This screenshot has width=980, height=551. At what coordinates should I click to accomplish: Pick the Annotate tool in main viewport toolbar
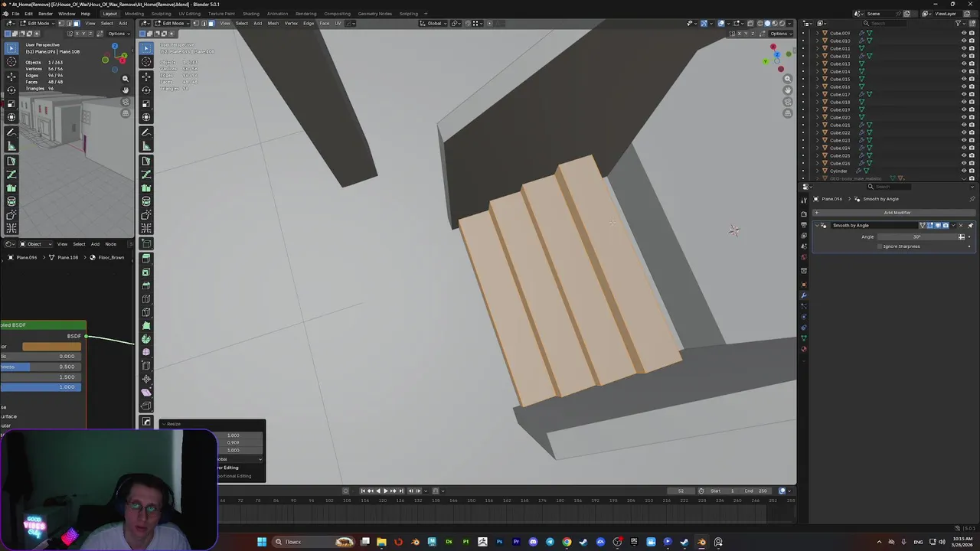146,133
